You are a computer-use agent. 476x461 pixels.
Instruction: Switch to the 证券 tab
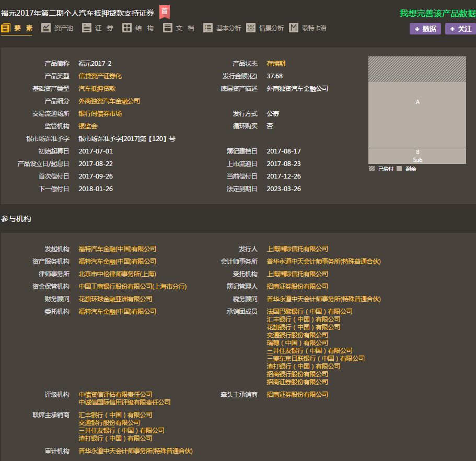point(98,28)
